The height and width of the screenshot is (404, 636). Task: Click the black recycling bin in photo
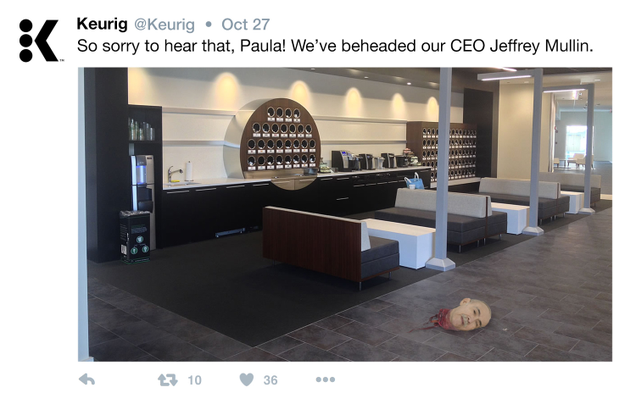click(135, 236)
